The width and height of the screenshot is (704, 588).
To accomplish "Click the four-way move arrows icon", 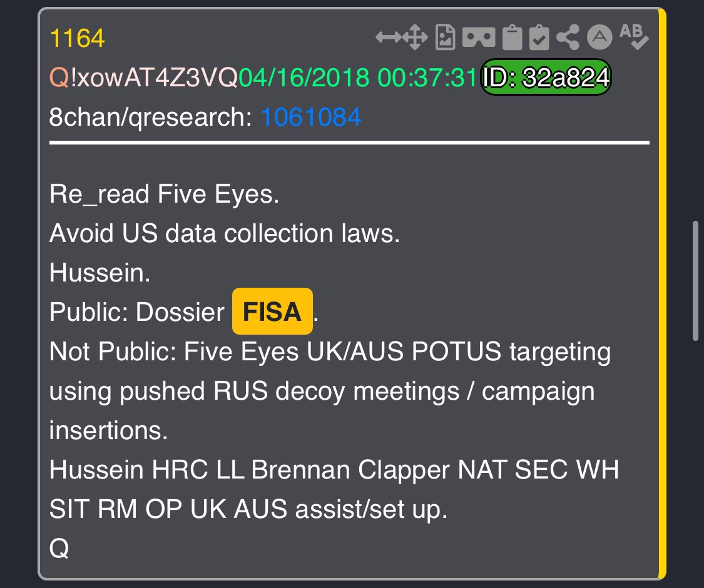I will pyautogui.click(x=415, y=38).
